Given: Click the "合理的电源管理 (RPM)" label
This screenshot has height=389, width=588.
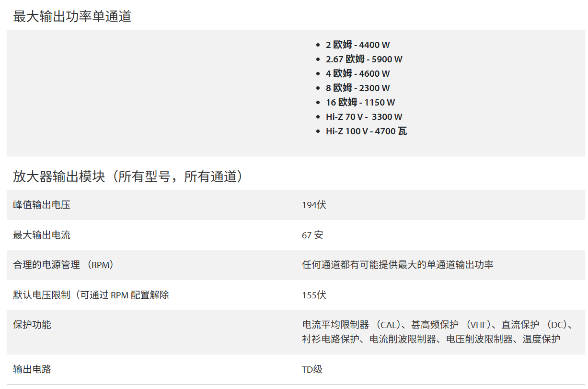Looking at the screenshot, I should tap(64, 265).
